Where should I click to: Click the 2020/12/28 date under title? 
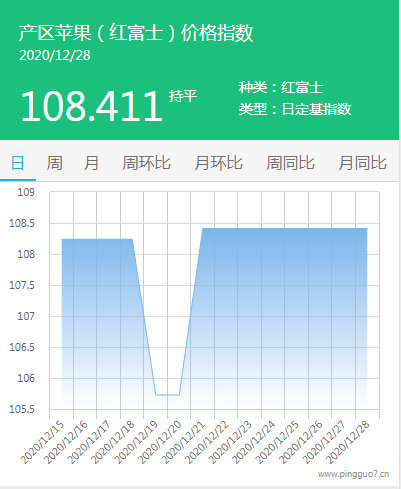[x=55, y=55]
